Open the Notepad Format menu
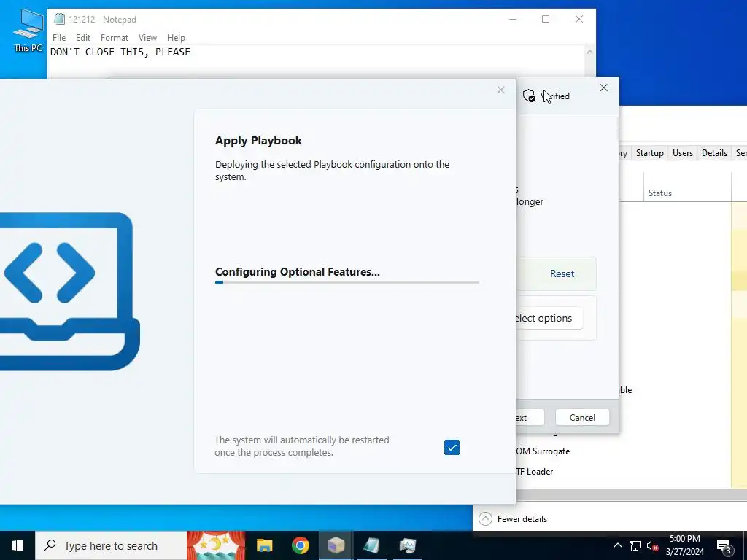The image size is (747, 560). pos(115,38)
